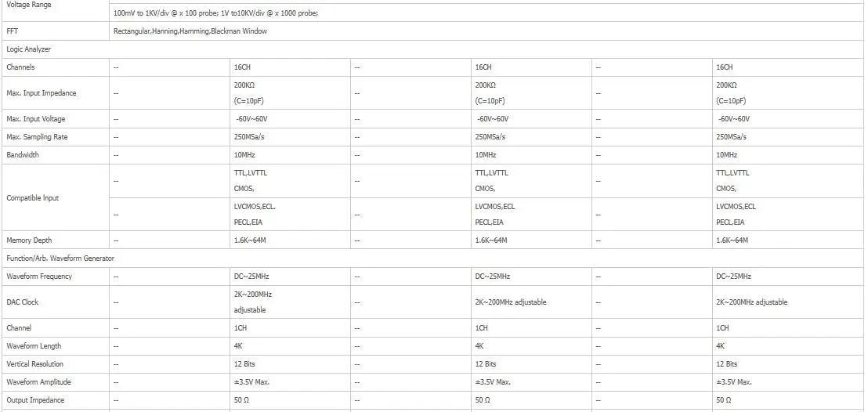
Task: Click the Output Impedance row label
Action: (35, 399)
